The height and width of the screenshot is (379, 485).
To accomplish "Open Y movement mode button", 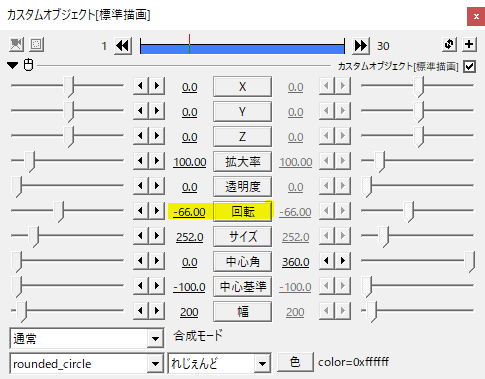I will coord(242,112).
